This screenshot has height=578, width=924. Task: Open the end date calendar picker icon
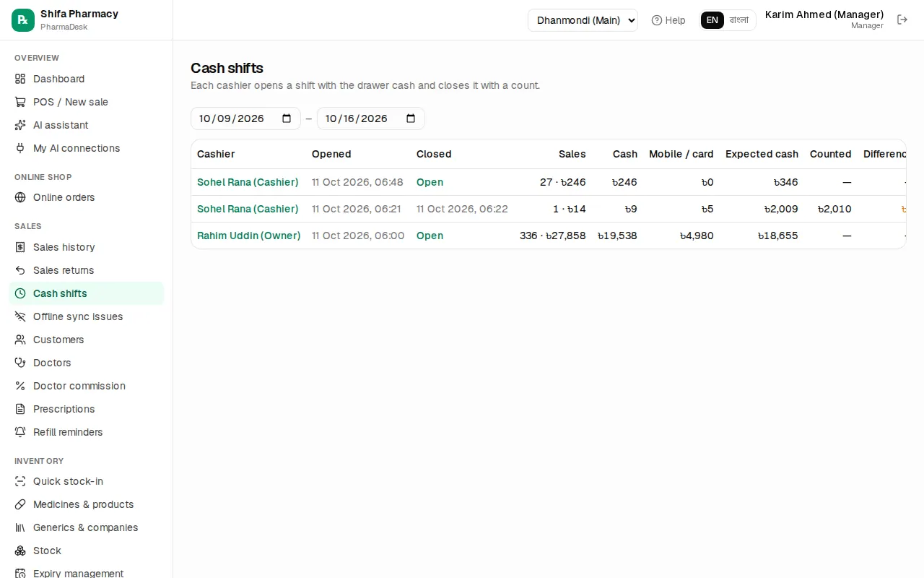click(411, 118)
